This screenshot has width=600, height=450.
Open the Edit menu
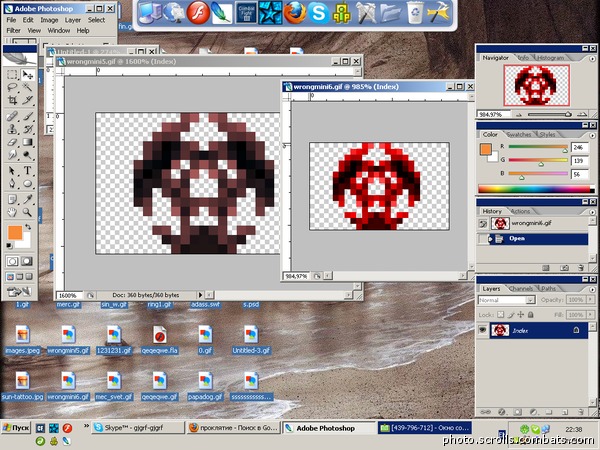pyautogui.click(x=28, y=20)
